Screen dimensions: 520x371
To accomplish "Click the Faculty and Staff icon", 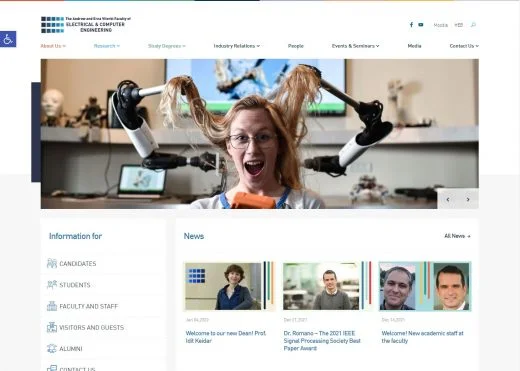I will coord(52,306).
